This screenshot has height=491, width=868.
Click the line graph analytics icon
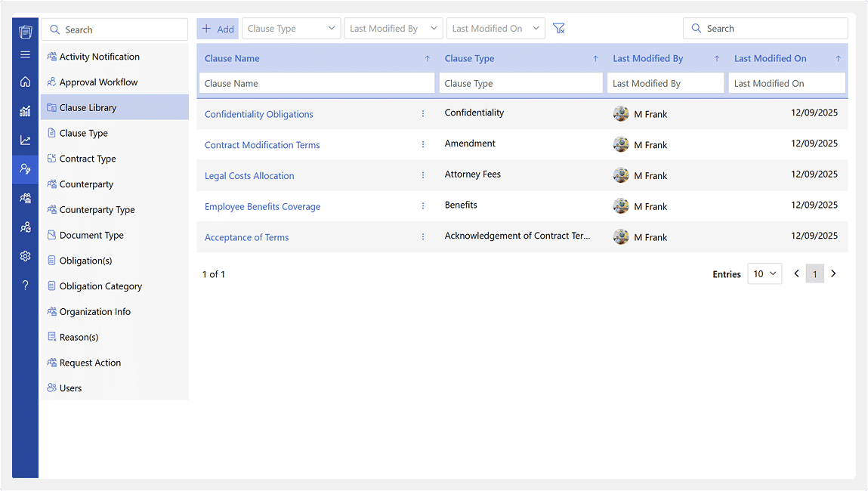click(25, 140)
